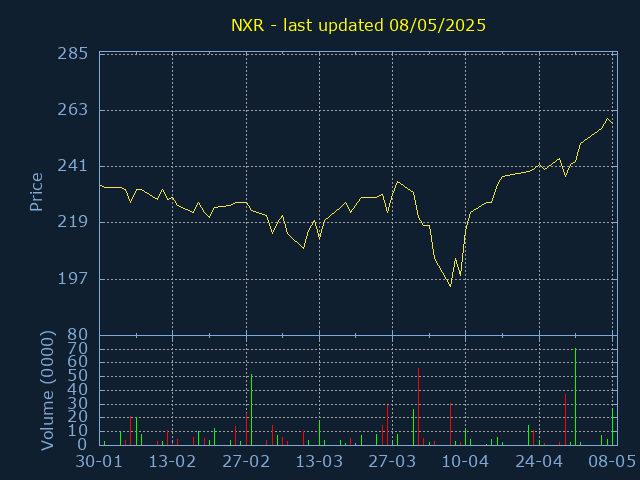The width and height of the screenshot is (640, 480).
Task: Click the 13-02 date label
Action: pos(172,462)
